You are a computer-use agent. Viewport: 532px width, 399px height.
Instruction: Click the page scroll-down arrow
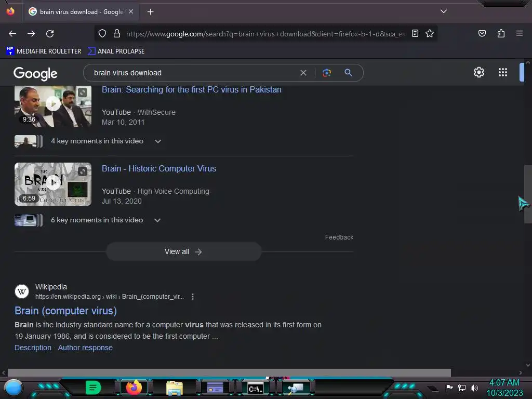point(528,365)
